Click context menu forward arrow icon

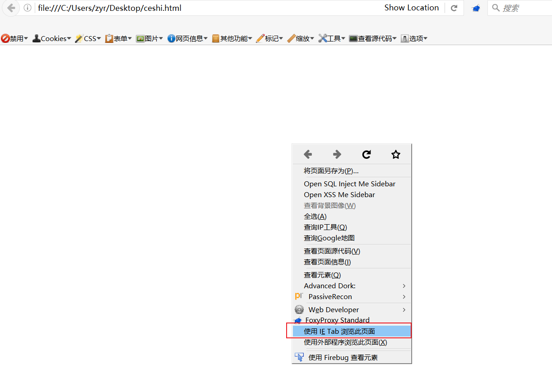pyautogui.click(x=337, y=155)
